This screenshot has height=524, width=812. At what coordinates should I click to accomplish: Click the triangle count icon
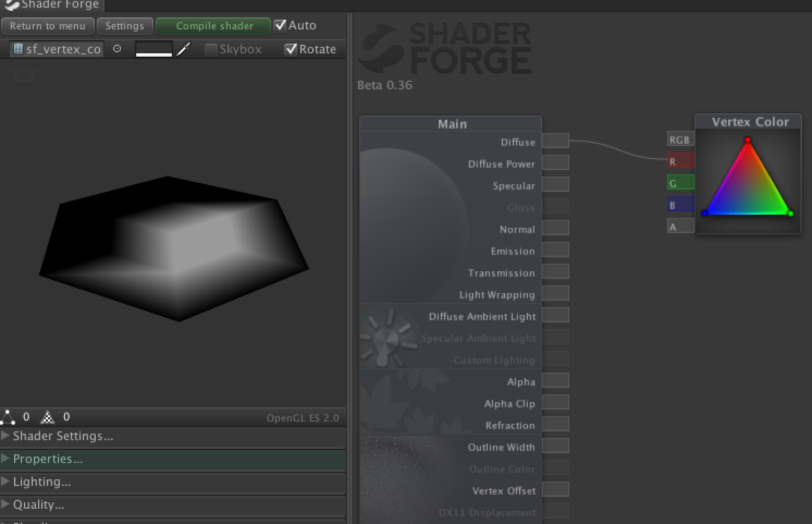[48, 417]
